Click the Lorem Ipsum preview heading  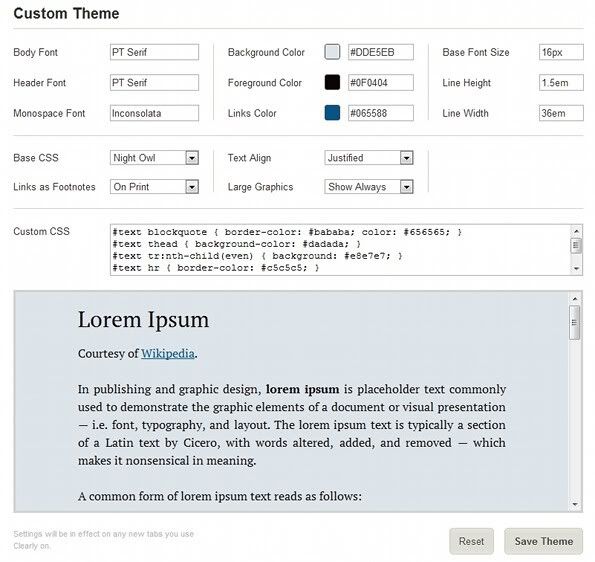pyautogui.click(x=143, y=320)
